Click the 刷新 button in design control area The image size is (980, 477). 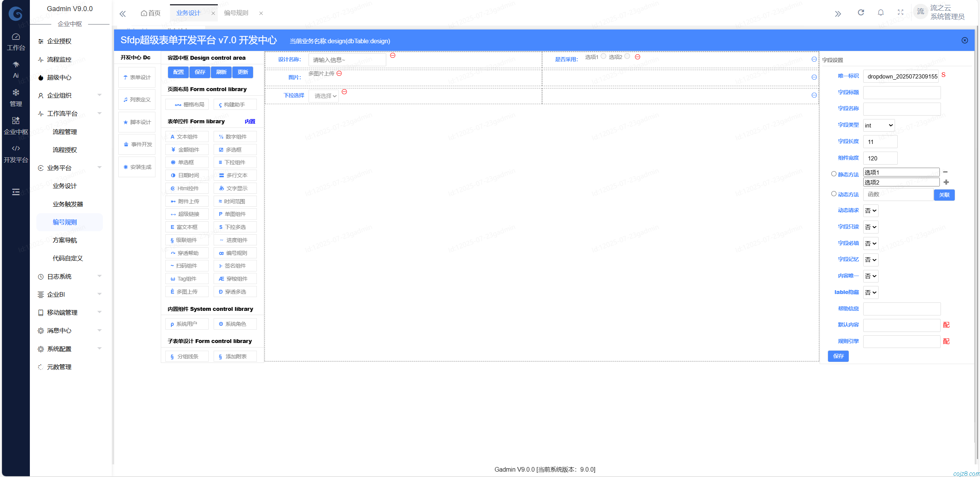click(x=221, y=72)
